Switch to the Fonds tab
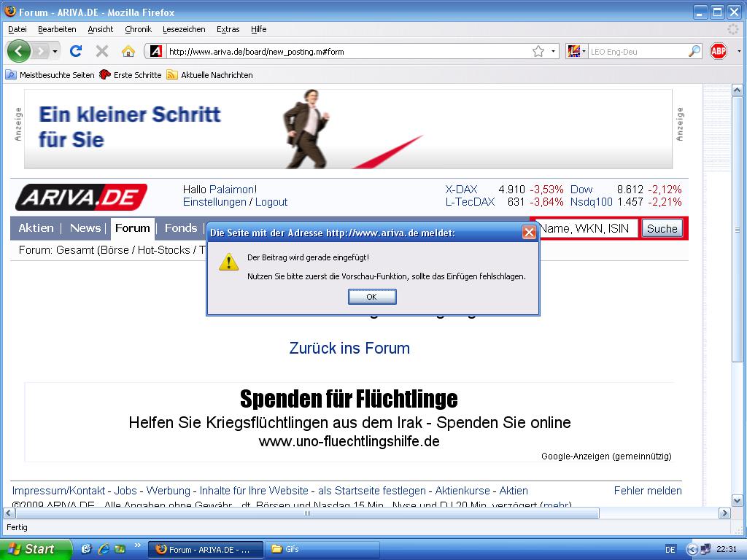Viewport: 747px width, 560px height. click(x=180, y=227)
